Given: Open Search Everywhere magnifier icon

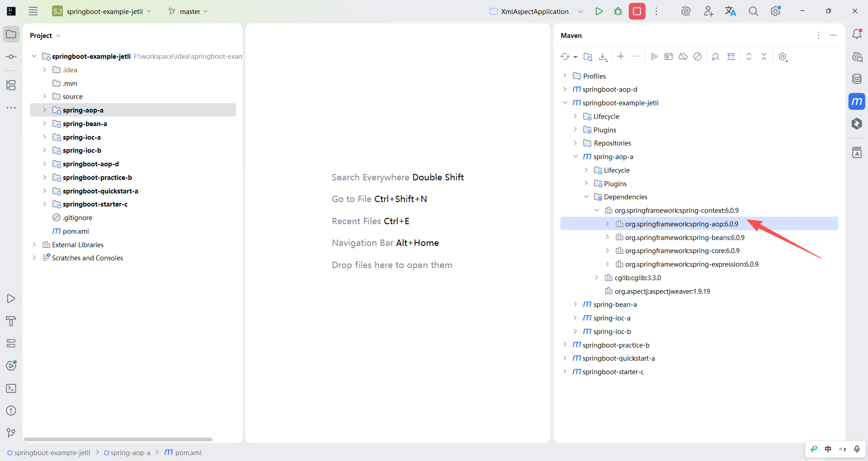Looking at the screenshot, I should point(753,11).
